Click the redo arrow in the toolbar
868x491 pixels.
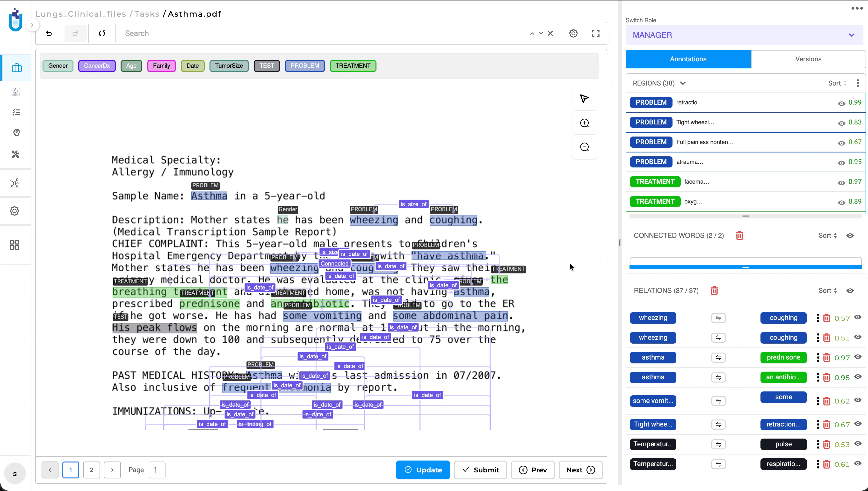75,33
